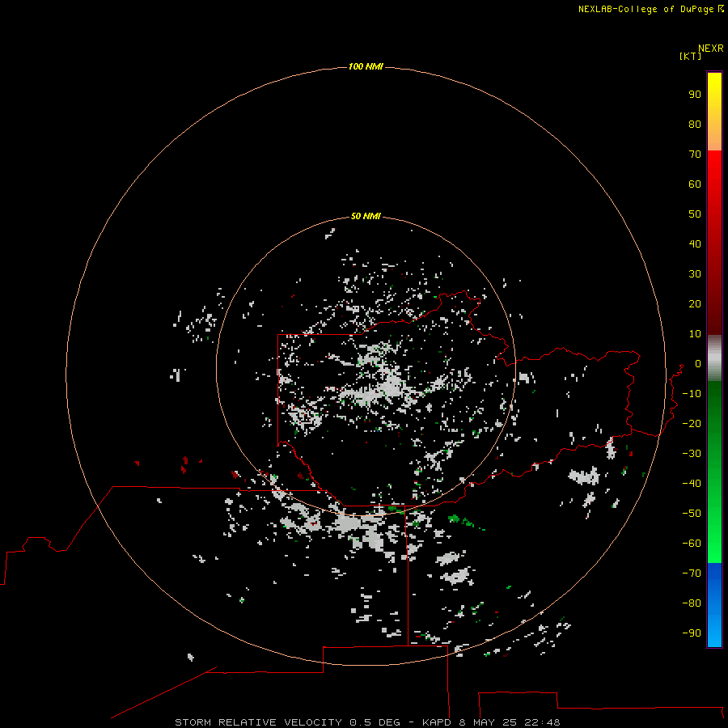This screenshot has height=728, width=728.
Task: Click the NEXR label above the color scale
Action: pyautogui.click(x=711, y=49)
